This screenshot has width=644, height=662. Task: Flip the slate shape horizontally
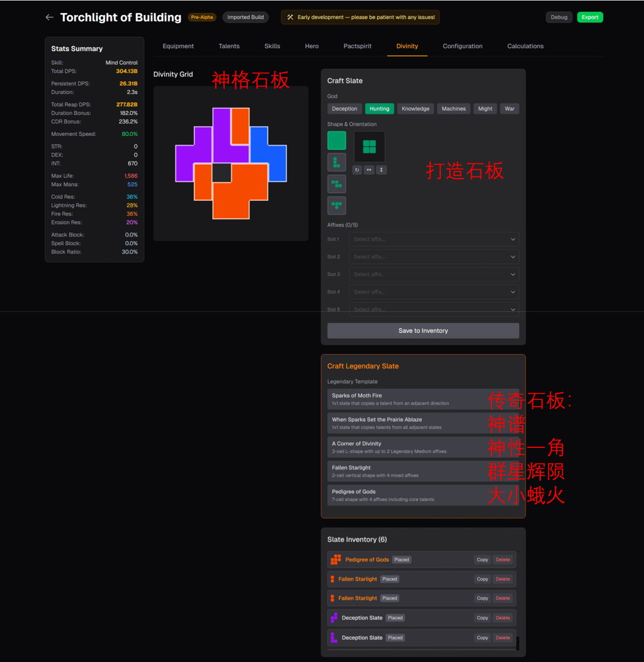369,170
